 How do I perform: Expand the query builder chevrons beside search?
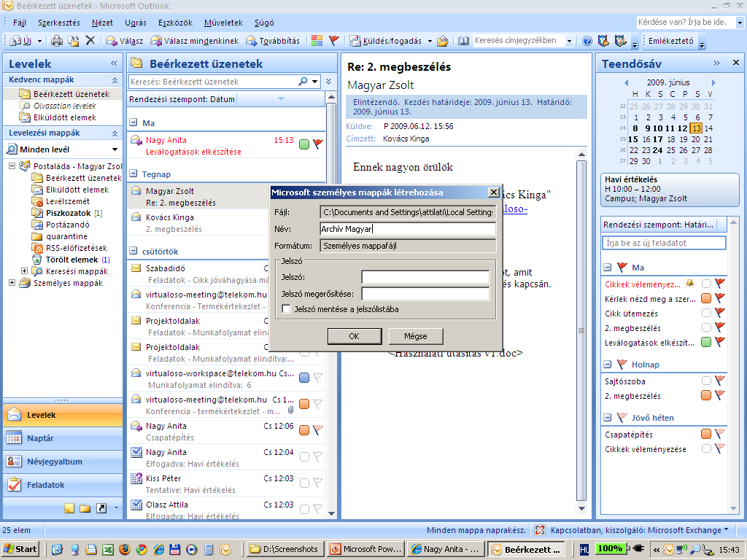(329, 82)
